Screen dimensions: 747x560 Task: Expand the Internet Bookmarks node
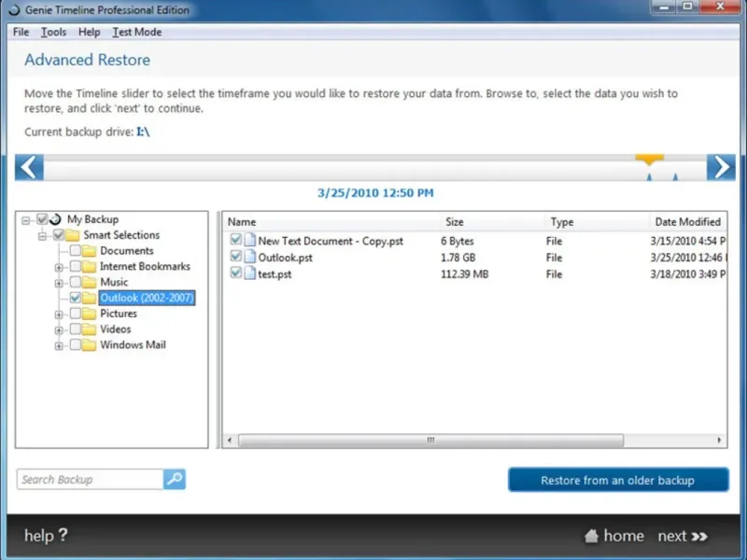click(x=59, y=268)
